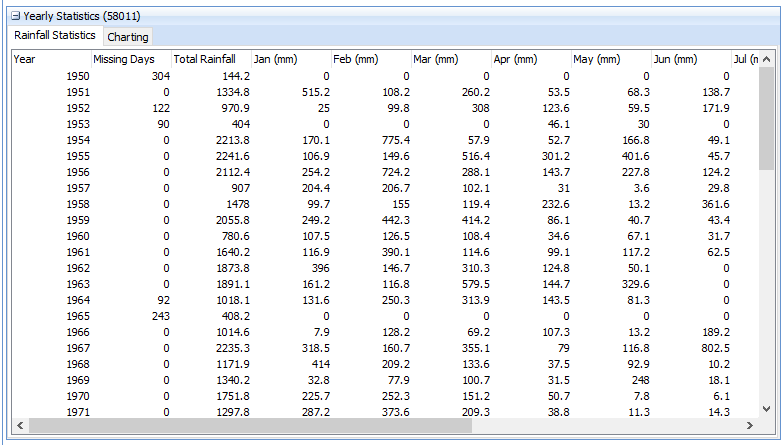
Task: Select total rainfall 144.2 cell
Action: click(236, 76)
